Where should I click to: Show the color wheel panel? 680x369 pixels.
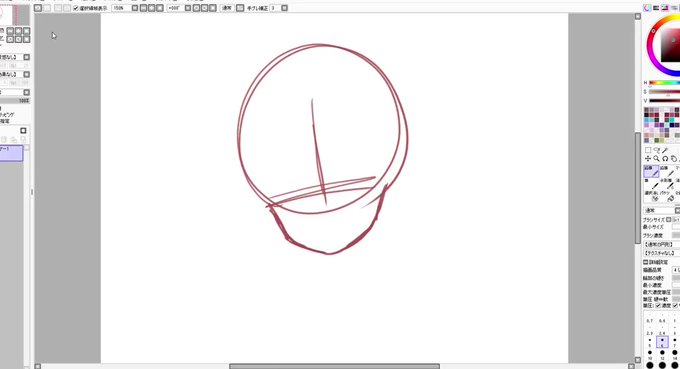[x=647, y=8]
